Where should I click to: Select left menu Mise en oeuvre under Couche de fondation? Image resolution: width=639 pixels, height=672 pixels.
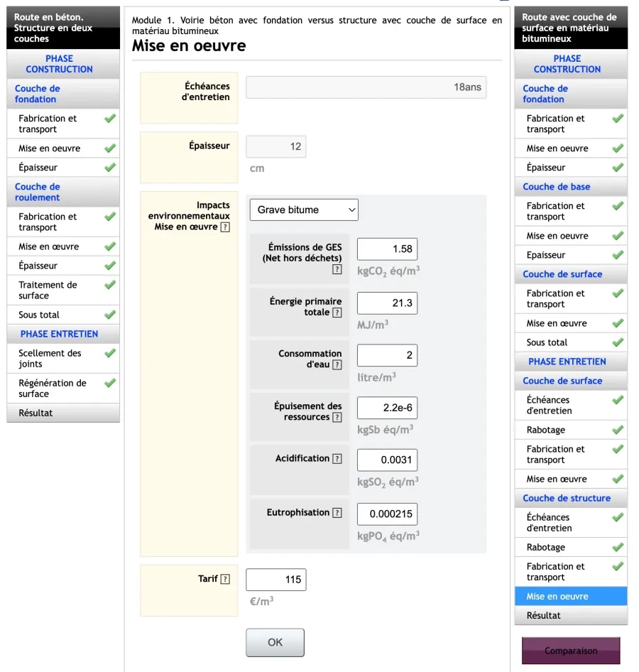click(63, 148)
